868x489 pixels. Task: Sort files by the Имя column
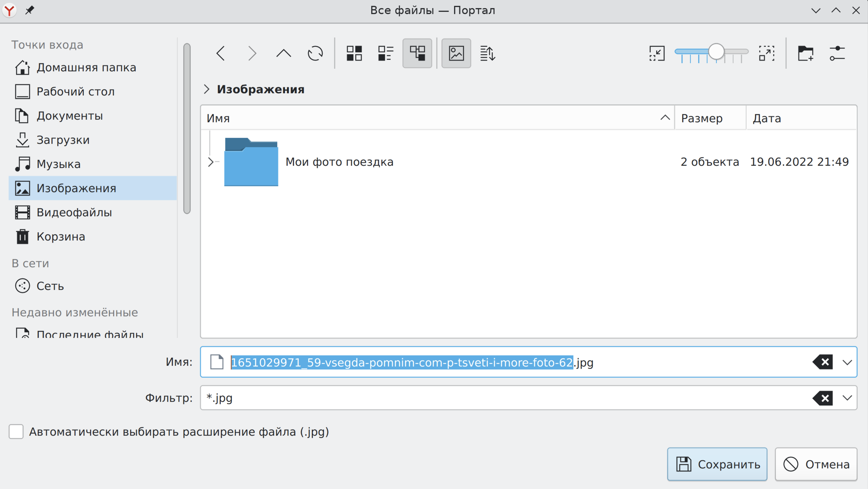point(437,118)
